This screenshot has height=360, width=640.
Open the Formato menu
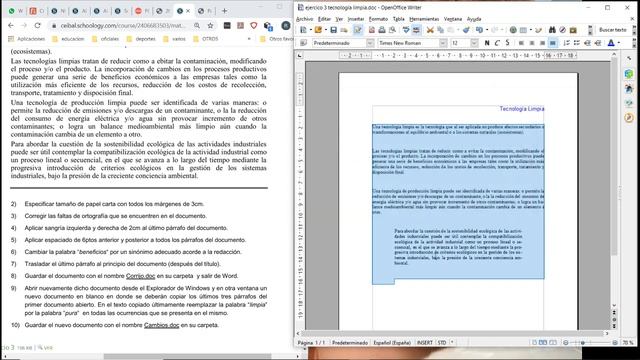378,19
